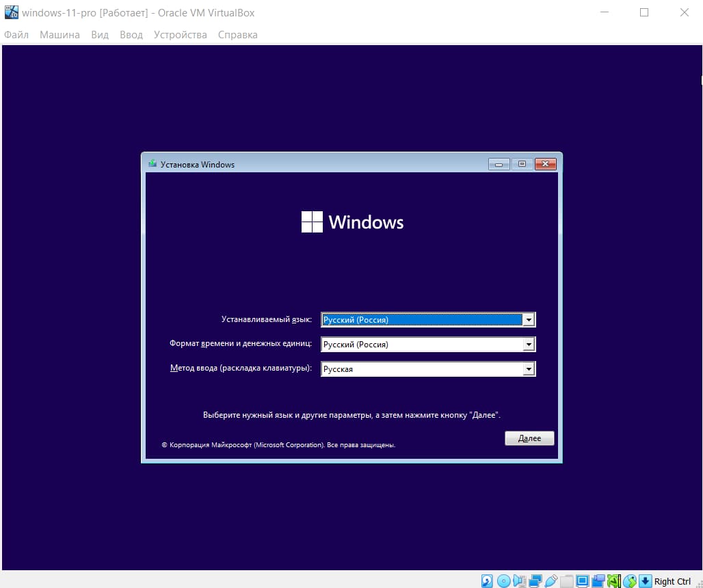Click the Устанавливаемый язык label
Viewport: 703px width, 588px height.
click(x=266, y=319)
